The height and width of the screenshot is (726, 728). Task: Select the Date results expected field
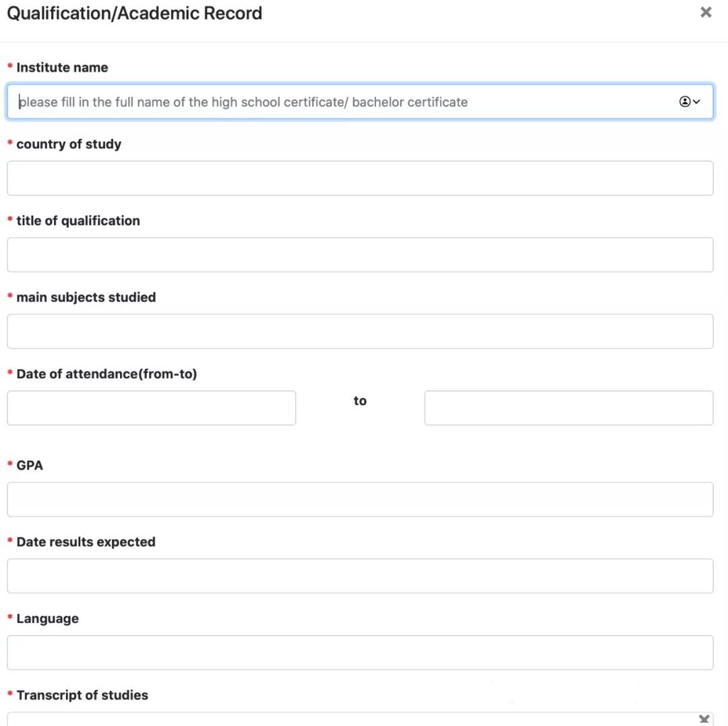point(360,576)
